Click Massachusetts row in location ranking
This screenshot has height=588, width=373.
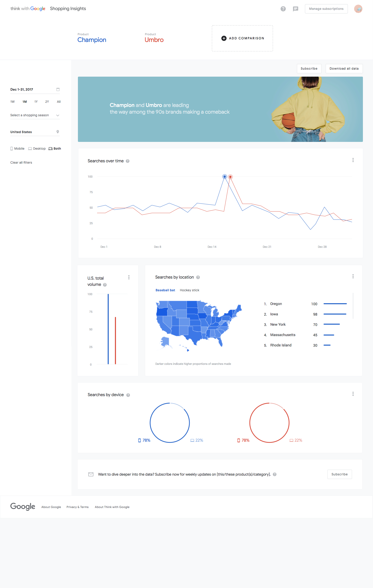305,335
